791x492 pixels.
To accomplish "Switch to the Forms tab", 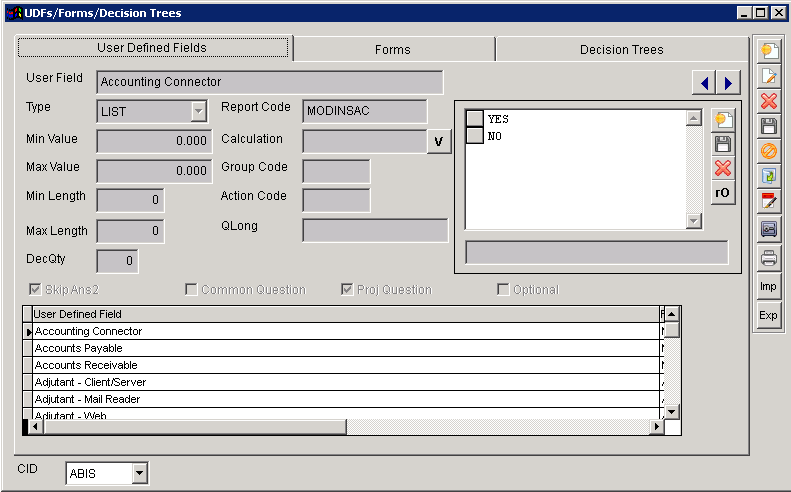I will 392,49.
